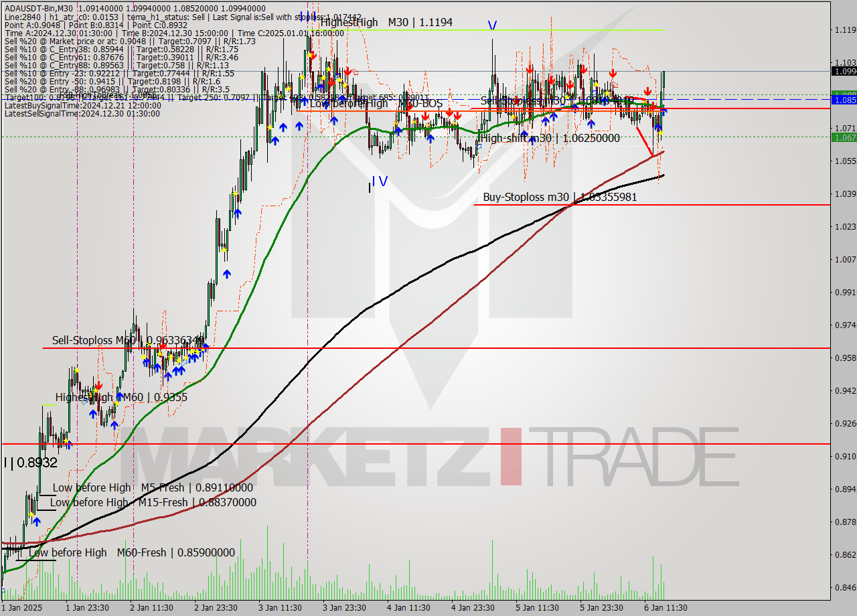
Task: Click the 'Sell %20 @ Market price' line
Action: (x=130, y=41)
